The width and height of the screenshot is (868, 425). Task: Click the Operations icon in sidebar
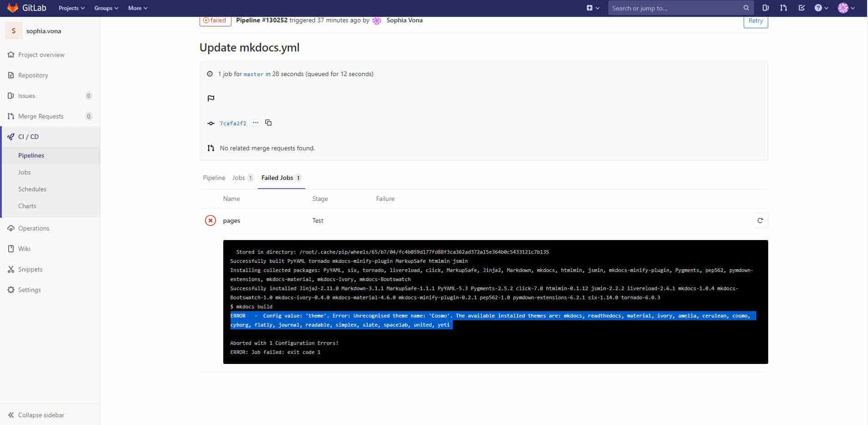coord(11,228)
